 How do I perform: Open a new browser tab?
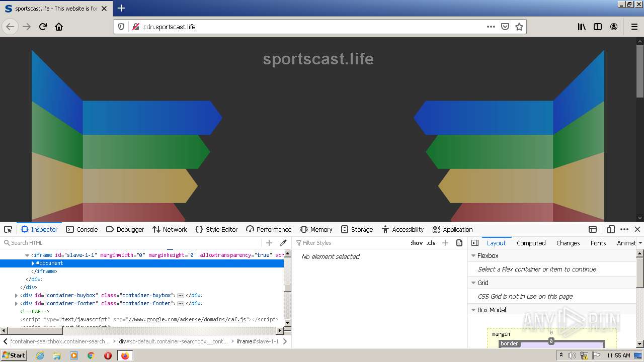click(121, 8)
